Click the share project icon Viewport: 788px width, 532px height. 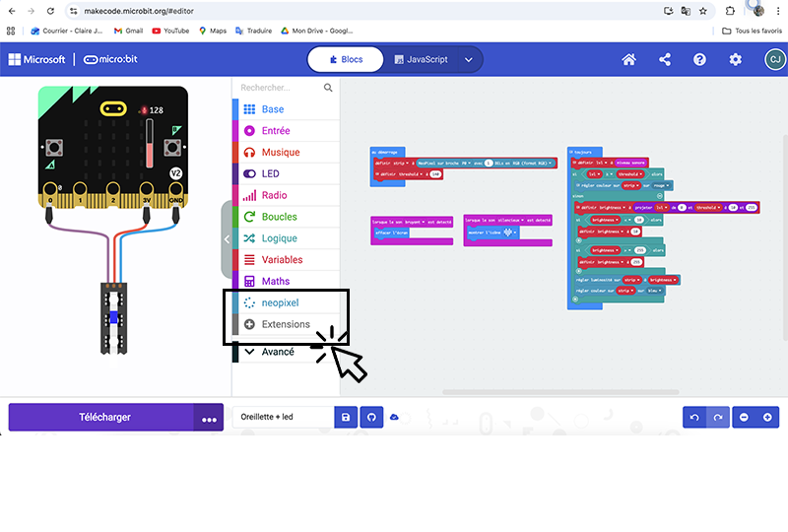click(x=665, y=59)
